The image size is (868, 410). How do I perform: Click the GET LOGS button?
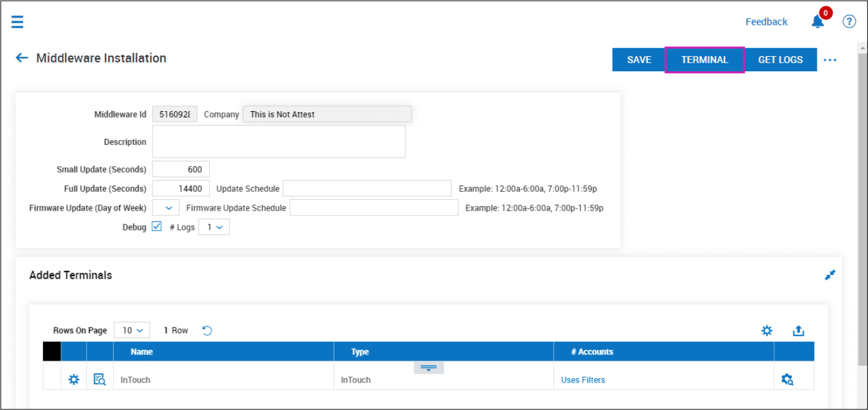[781, 60]
